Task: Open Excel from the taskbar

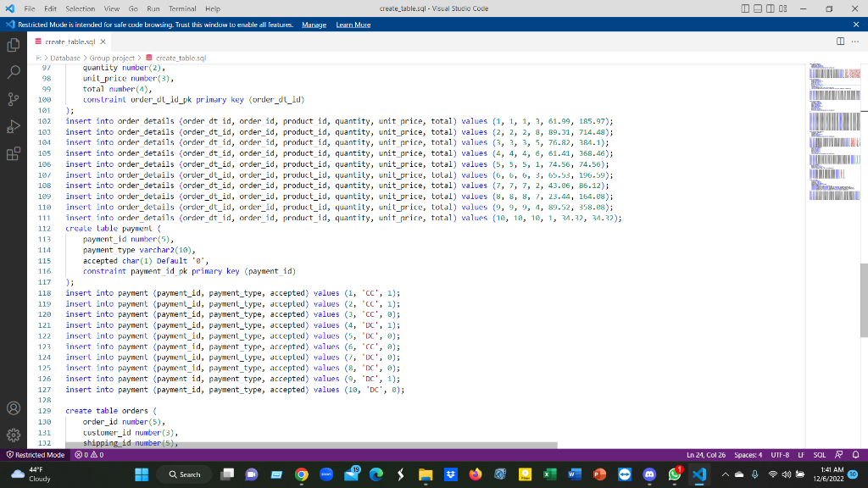Action: click(x=547, y=474)
